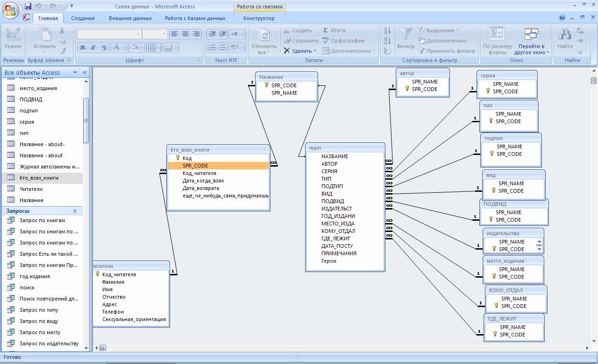Image resolution: width=598 pixels, height=364 pixels.
Task: Click the fill color paint bucket button
Action: [134, 47]
